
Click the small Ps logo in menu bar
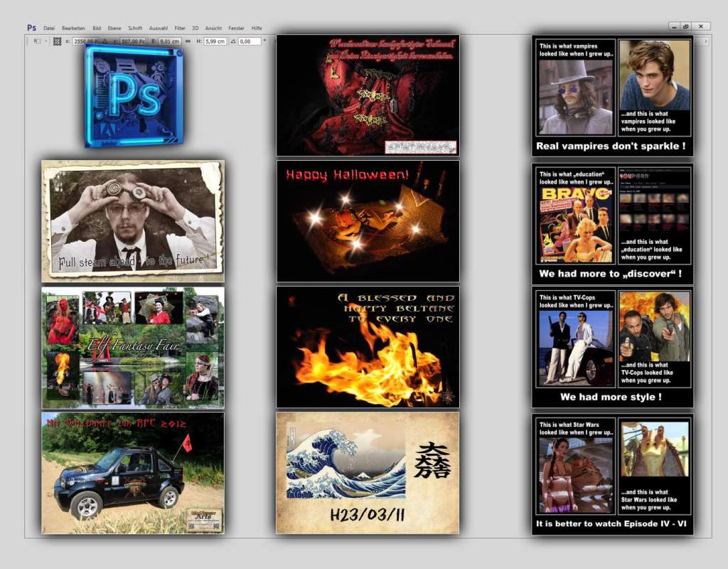[31, 28]
